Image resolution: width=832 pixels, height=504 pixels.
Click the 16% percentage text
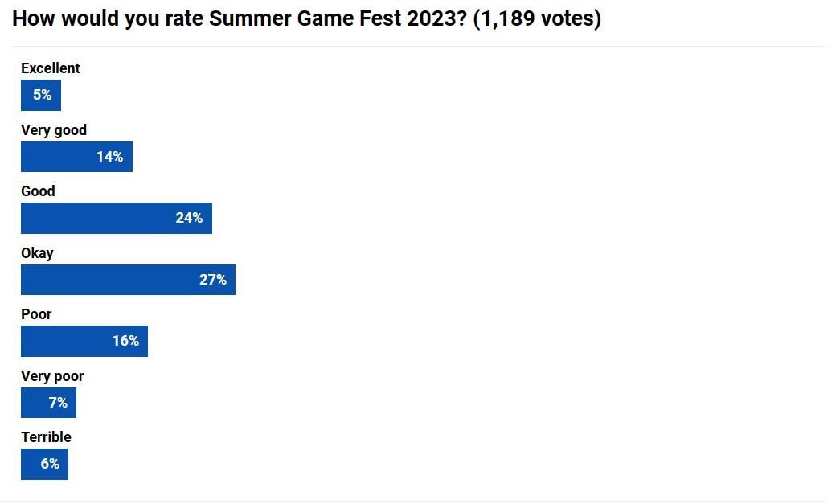point(125,341)
